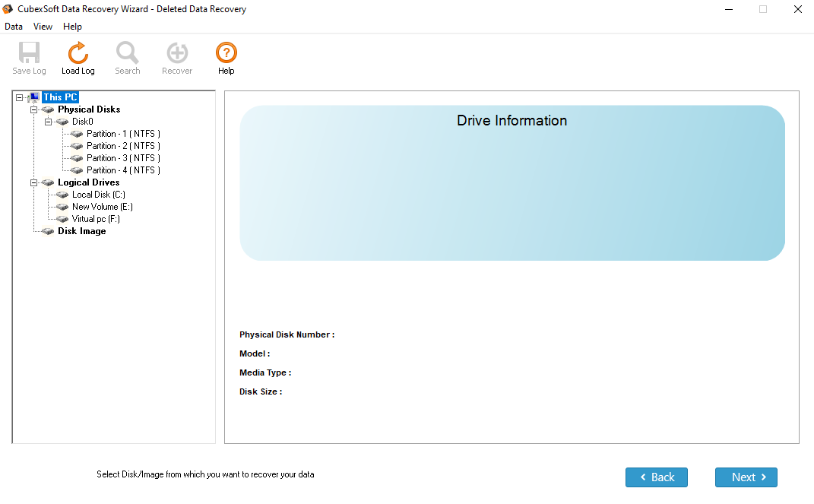Click the Disk Image drive icon
This screenshot has height=504, width=814.
click(x=48, y=231)
